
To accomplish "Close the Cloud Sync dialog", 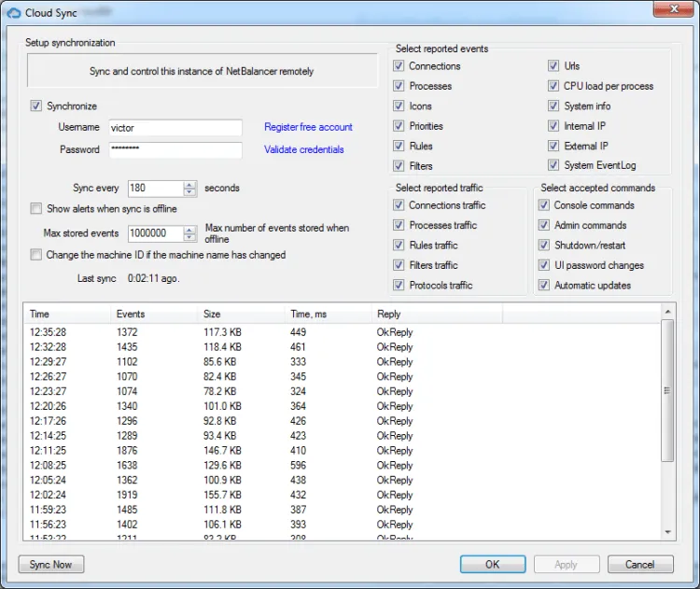I will pyautogui.click(x=673, y=8).
